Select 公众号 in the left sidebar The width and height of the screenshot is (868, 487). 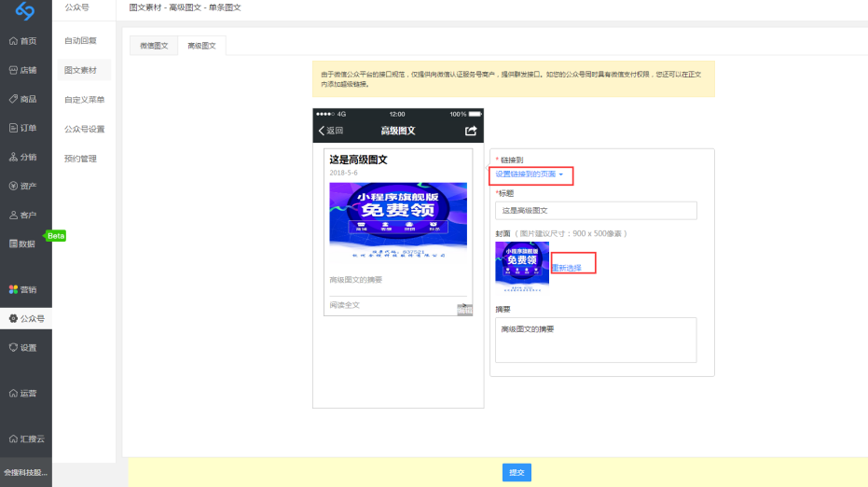(x=26, y=318)
